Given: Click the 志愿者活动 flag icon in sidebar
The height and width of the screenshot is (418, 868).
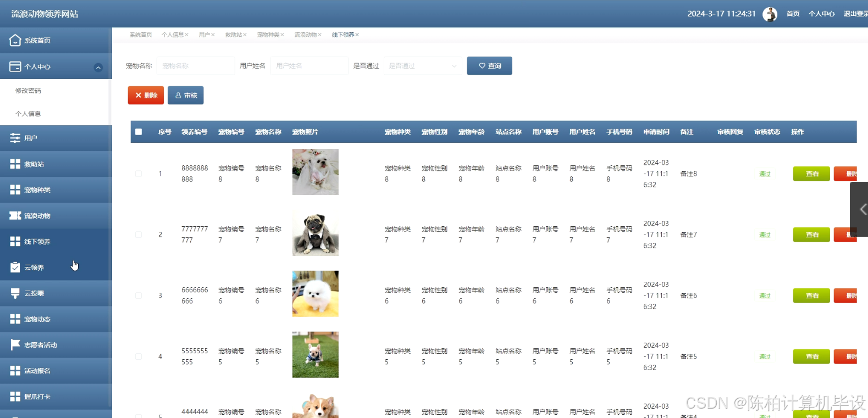Looking at the screenshot, I should (x=15, y=344).
